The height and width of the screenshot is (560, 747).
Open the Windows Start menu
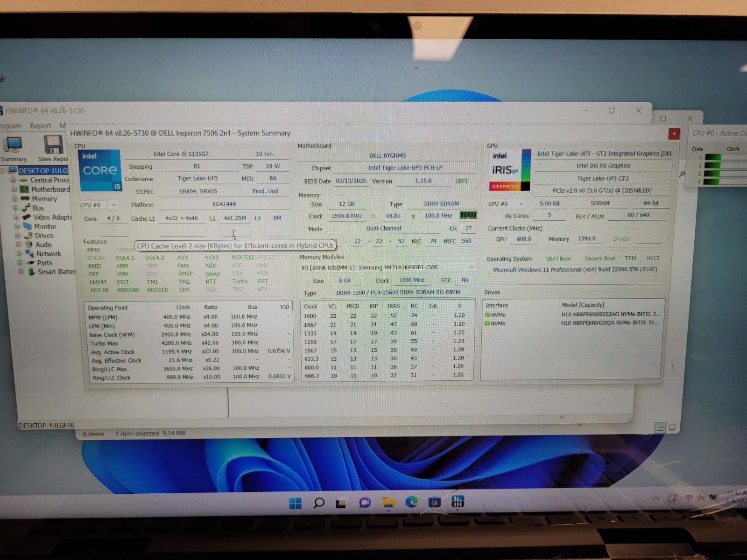click(295, 504)
